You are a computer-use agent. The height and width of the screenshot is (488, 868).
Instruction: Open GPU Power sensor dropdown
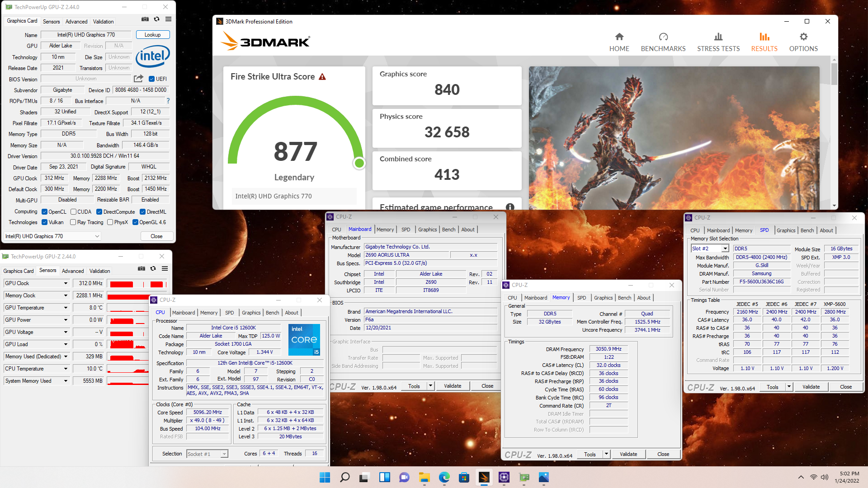[x=66, y=320]
